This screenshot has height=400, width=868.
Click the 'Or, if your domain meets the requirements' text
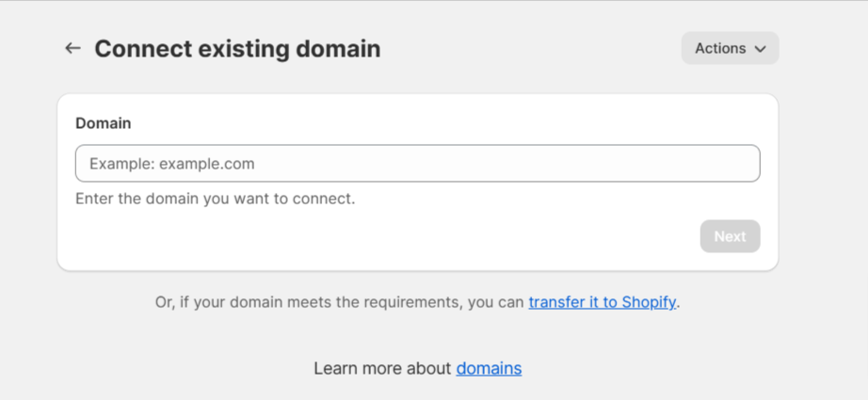(339, 303)
